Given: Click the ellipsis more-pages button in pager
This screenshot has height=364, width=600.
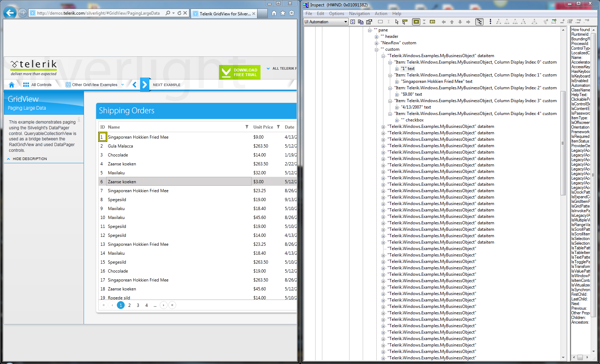Looking at the screenshot, I should 155,305.
